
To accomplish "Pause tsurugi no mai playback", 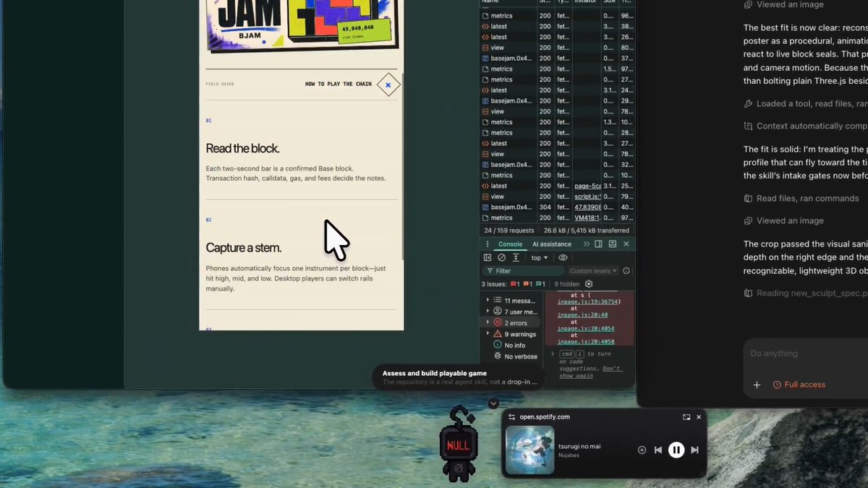I will 676,450.
